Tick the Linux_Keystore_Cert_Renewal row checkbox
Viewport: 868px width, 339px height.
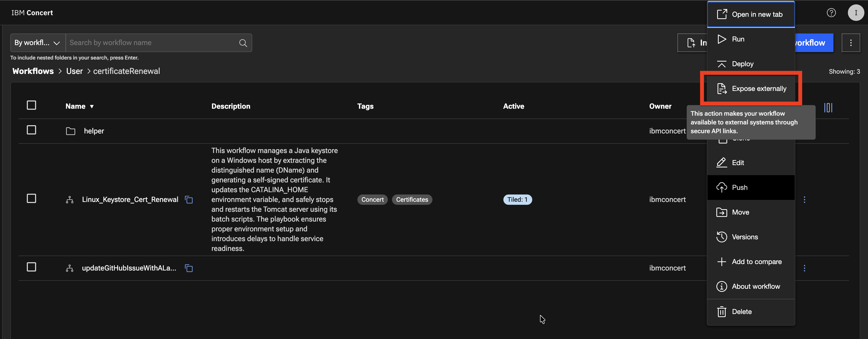(x=31, y=199)
